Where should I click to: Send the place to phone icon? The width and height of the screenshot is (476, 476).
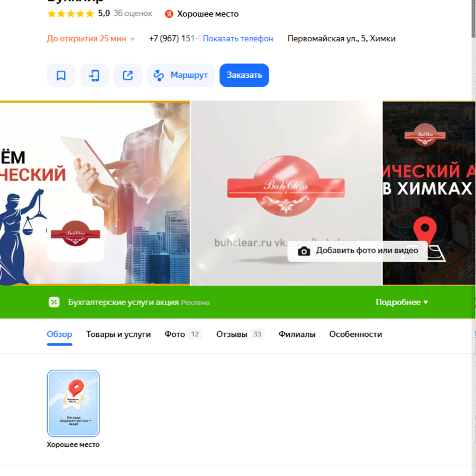pyautogui.click(x=95, y=75)
